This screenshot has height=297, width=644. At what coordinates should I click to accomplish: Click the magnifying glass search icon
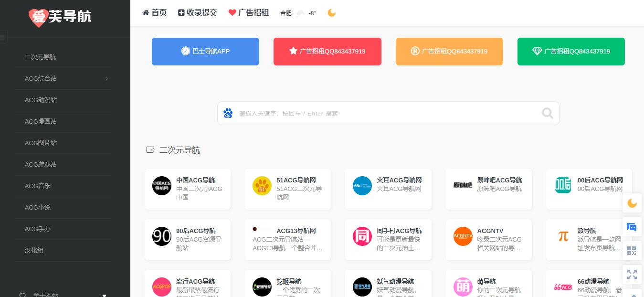[548, 113]
